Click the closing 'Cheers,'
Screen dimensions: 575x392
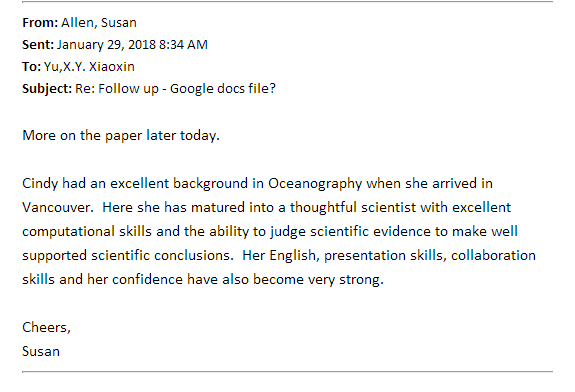pos(46,327)
